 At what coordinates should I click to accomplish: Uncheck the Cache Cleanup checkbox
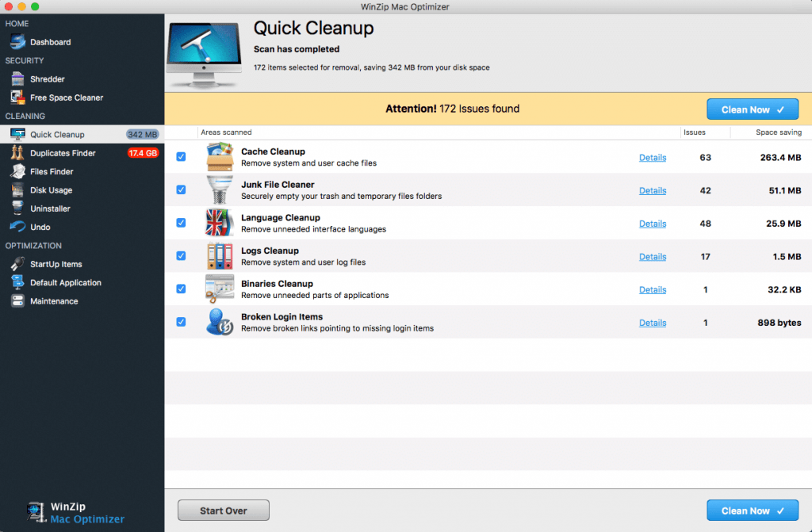pos(181,157)
